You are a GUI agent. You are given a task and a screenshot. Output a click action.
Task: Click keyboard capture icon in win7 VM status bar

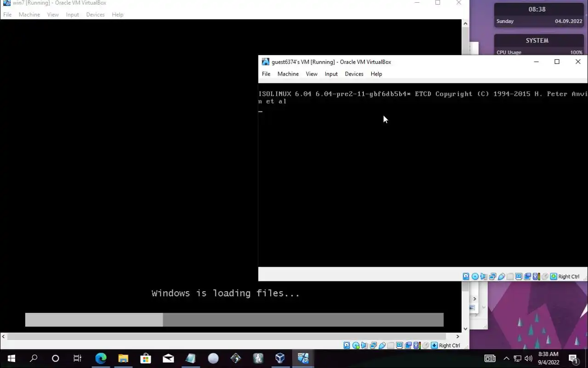pyautogui.click(x=434, y=345)
